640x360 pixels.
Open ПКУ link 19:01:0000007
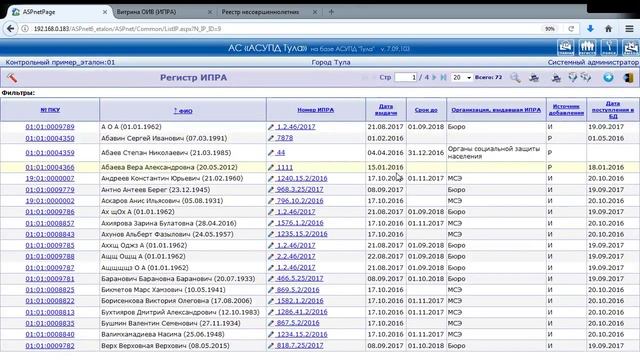tap(50, 178)
